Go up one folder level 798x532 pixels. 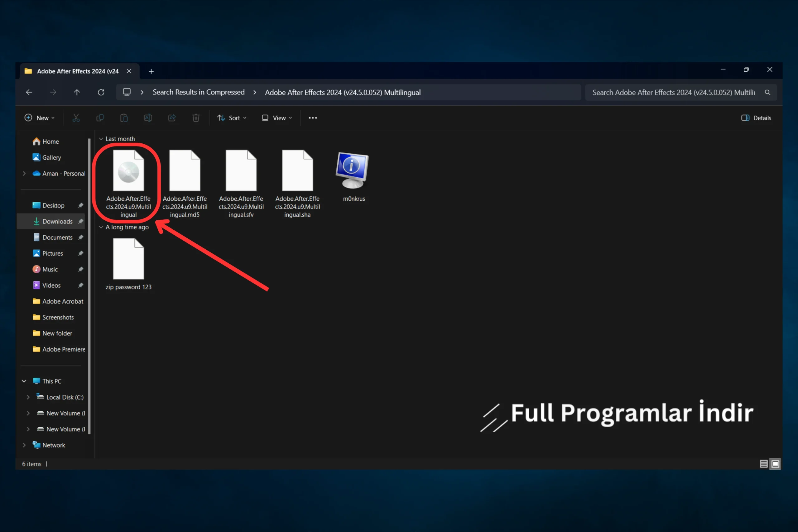point(77,92)
